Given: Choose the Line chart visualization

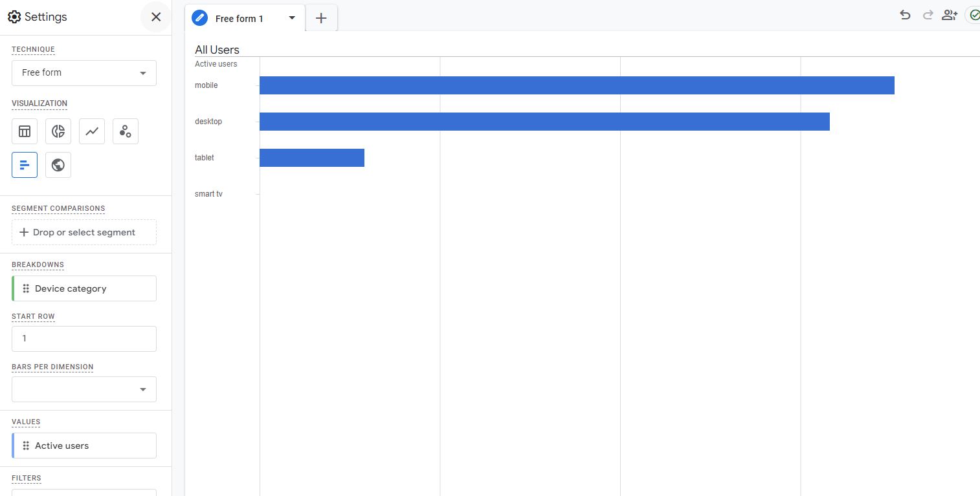Looking at the screenshot, I should click(x=91, y=131).
